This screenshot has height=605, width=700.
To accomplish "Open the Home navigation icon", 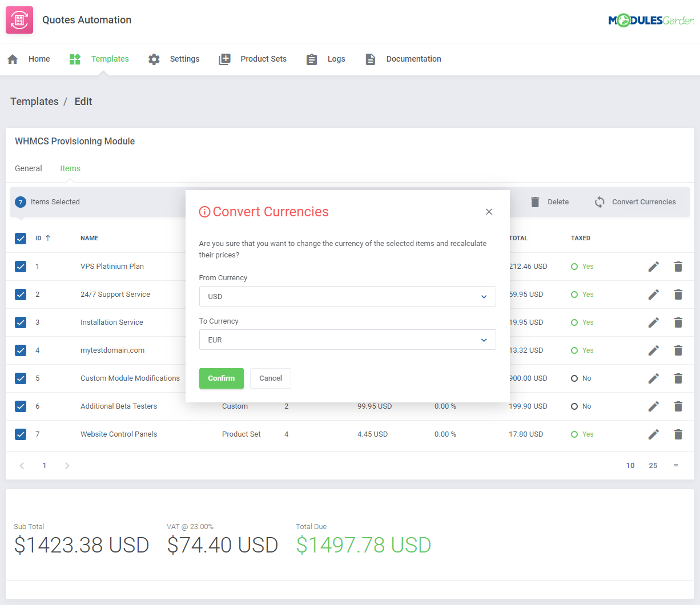I will [x=12, y=58].
